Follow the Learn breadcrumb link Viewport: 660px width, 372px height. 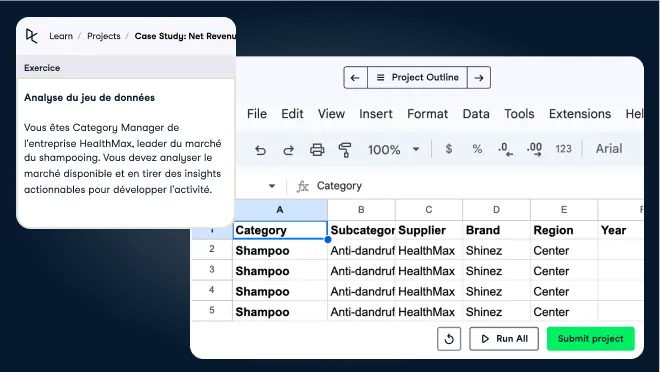point(61,36)
